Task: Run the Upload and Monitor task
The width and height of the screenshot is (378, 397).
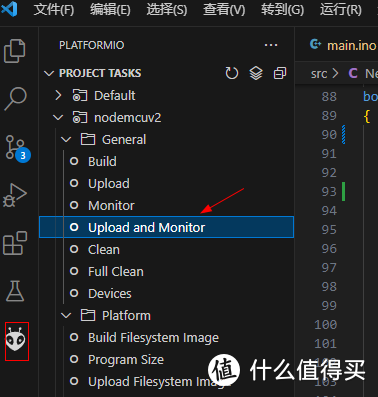Action: [x=167, y=227]
